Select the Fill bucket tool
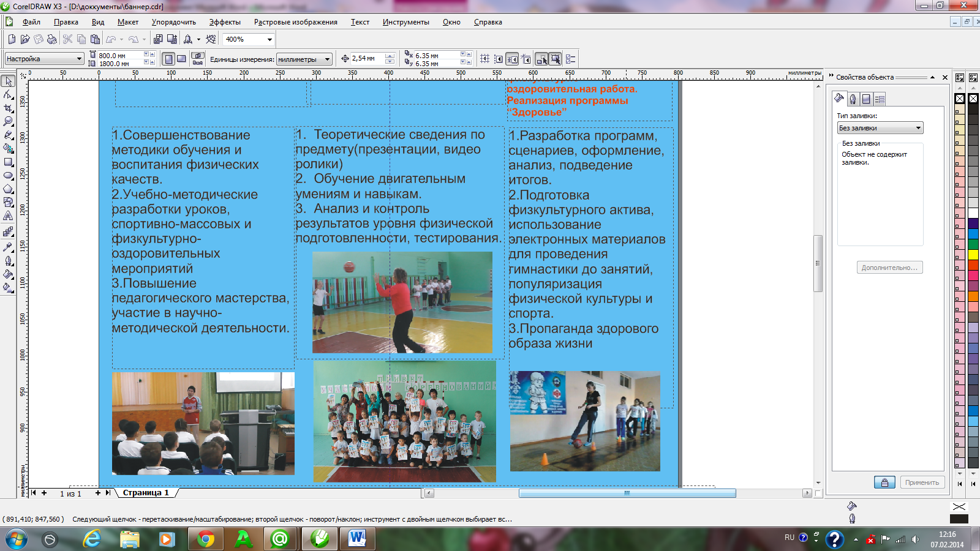This screenshot has height=551, width=980. (x=8, y=274)
